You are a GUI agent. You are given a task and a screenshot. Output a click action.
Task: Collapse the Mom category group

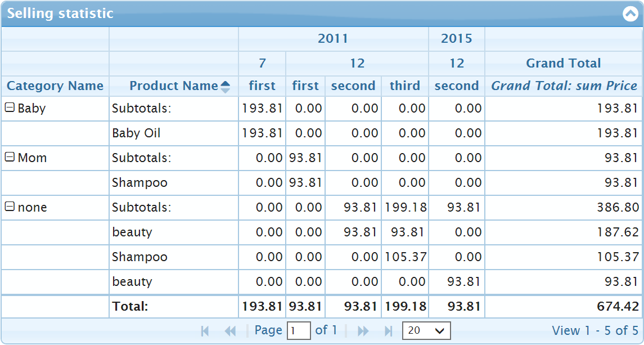tap(10, 156)
